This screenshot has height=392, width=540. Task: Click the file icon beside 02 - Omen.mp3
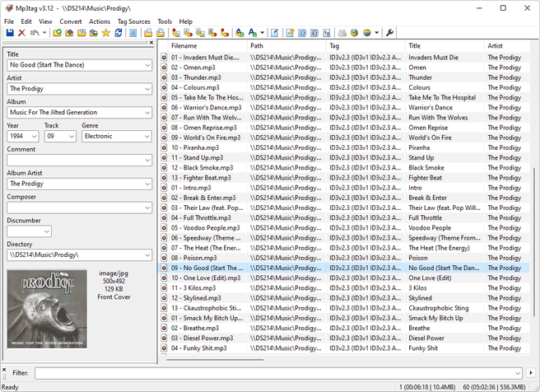pyautogui.click(x=164, y=68)
